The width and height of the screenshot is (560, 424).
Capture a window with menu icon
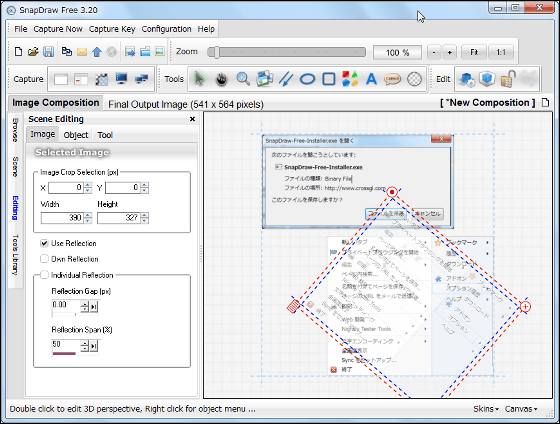[81, 79]
